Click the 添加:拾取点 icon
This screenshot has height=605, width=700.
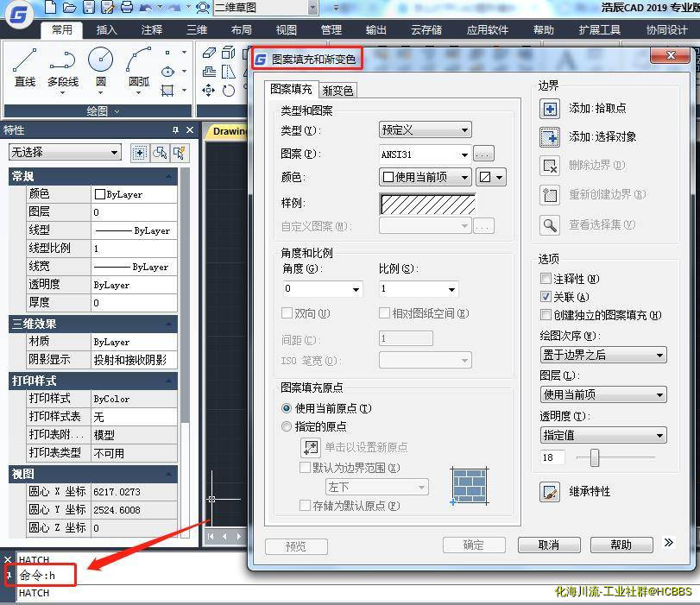550,109
